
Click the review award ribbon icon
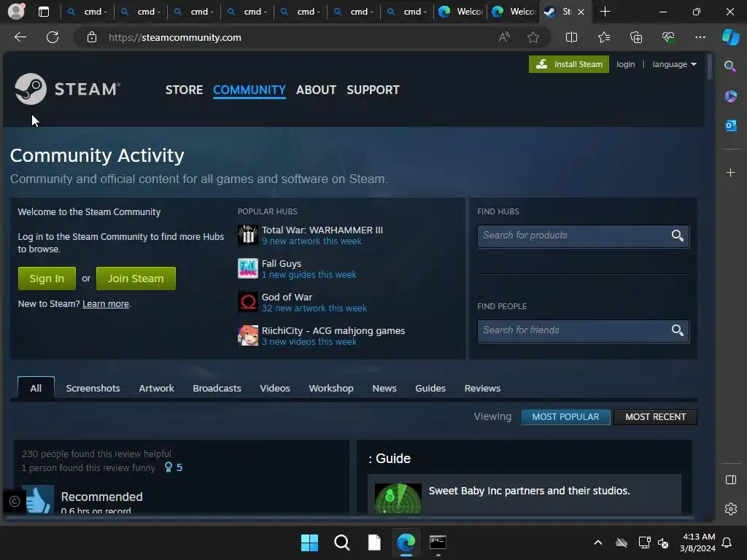tap(169, 467)
